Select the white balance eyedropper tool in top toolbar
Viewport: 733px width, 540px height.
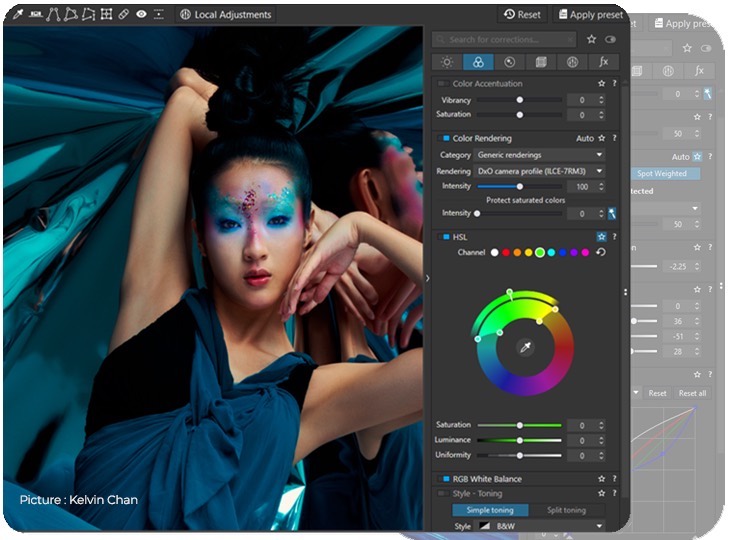coord(18,14)
